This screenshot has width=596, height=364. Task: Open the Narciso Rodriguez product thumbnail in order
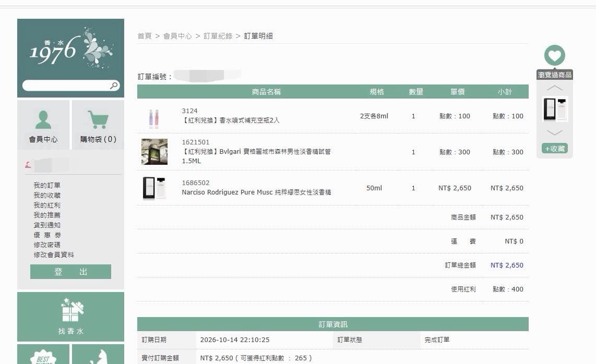click(154, 188)
